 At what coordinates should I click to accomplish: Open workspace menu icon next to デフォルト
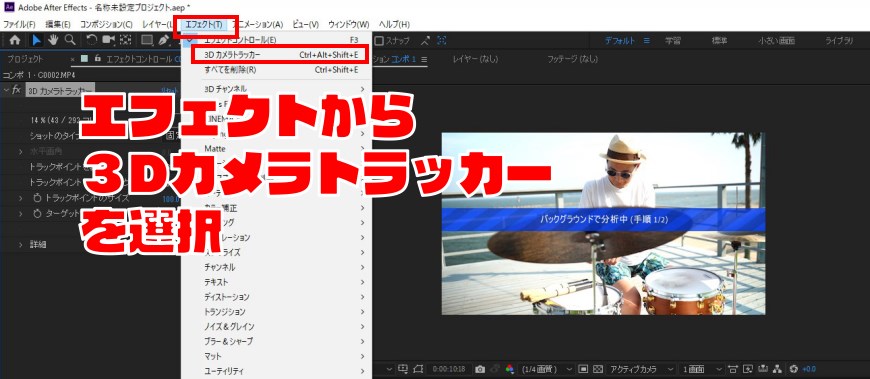[646, 41]
